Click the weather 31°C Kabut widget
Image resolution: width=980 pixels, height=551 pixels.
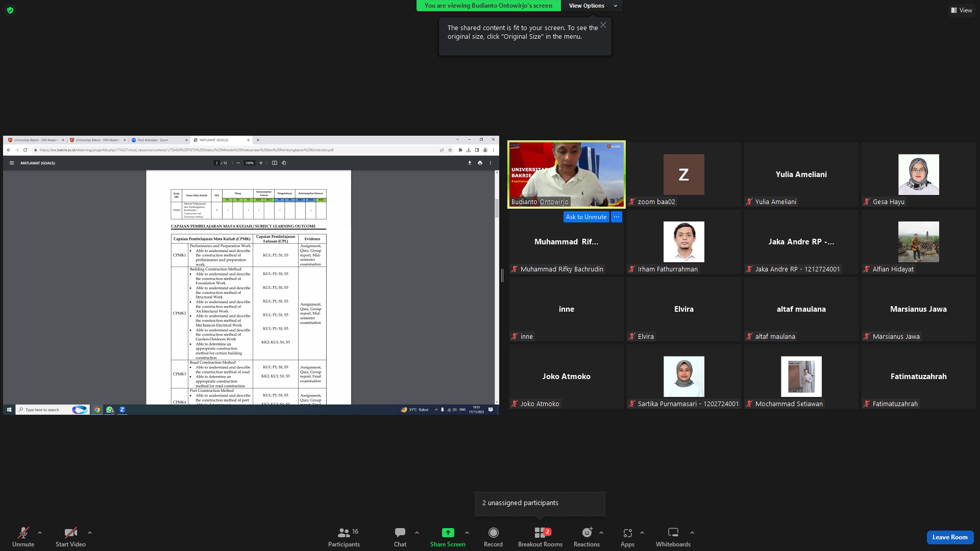point(415,410)
